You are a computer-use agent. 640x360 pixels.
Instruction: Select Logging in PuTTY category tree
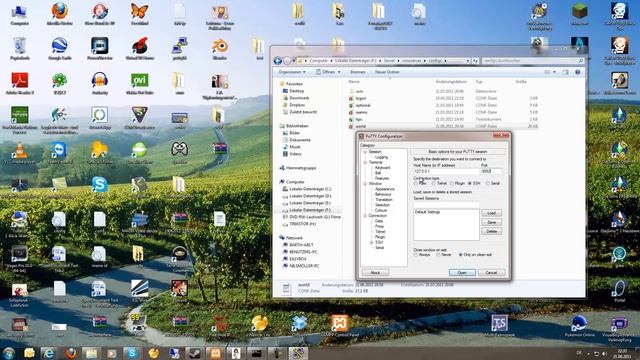[x=381, y=157]
